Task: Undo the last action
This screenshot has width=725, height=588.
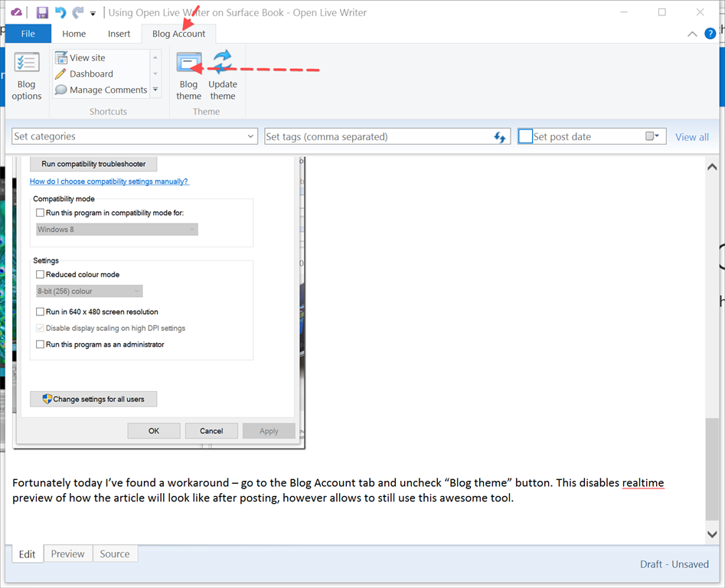Action: click(x=60, y=12)
